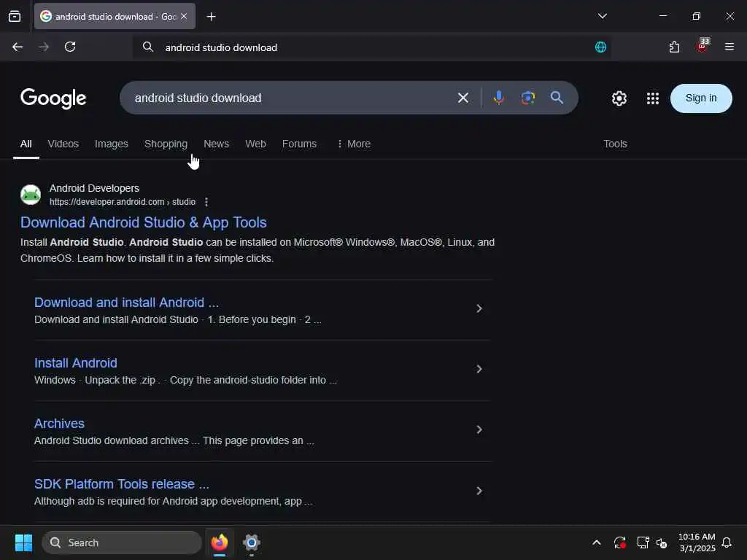This screenshot has width=747, height=560.
Task: Open the extensions puzzle icon
Action: 674,47
